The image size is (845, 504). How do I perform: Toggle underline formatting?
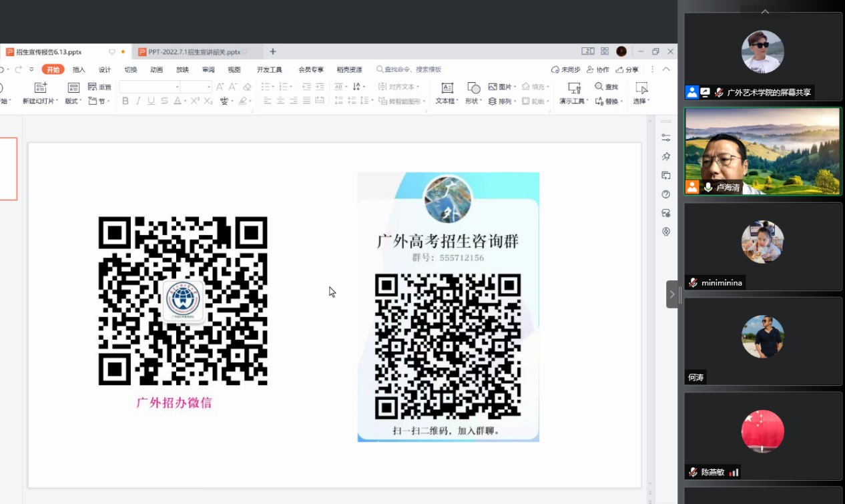pos(151,101)
